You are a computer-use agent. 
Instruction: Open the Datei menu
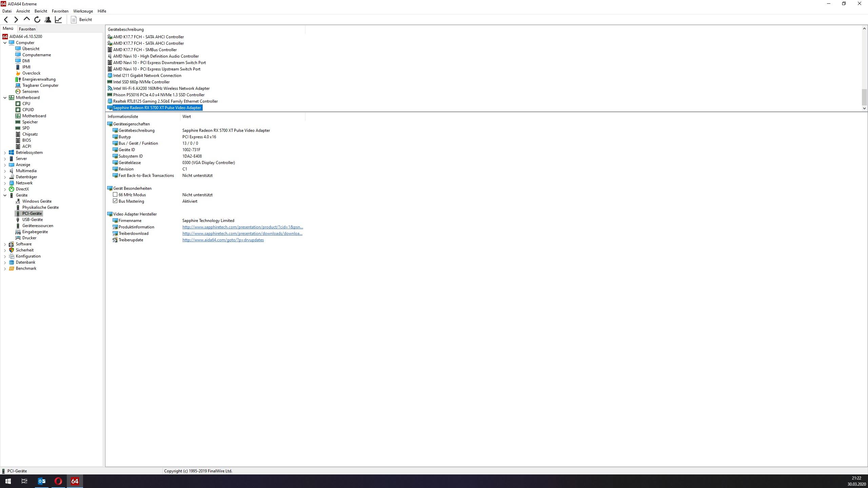click(7, 11)
